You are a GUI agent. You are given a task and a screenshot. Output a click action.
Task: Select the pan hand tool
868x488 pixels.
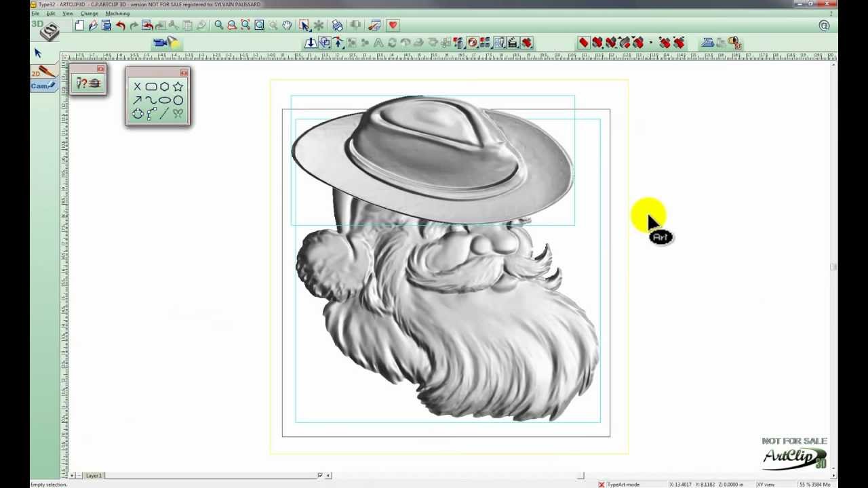tap(287, 26)
